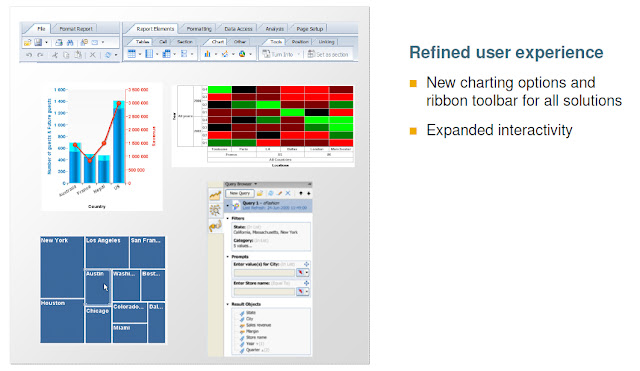Open the bar chart dropdown arrow
640x371 pixels.
(216, 54)
